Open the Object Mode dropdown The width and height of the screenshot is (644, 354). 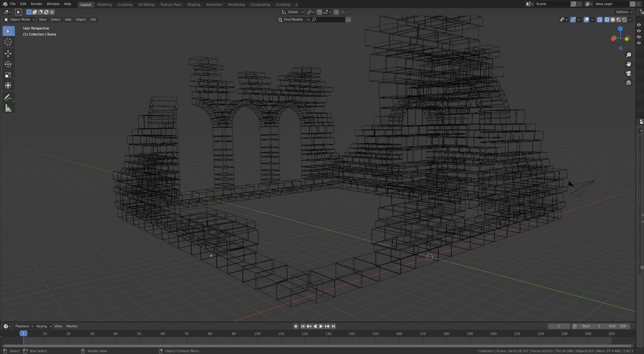coord(19,20)
